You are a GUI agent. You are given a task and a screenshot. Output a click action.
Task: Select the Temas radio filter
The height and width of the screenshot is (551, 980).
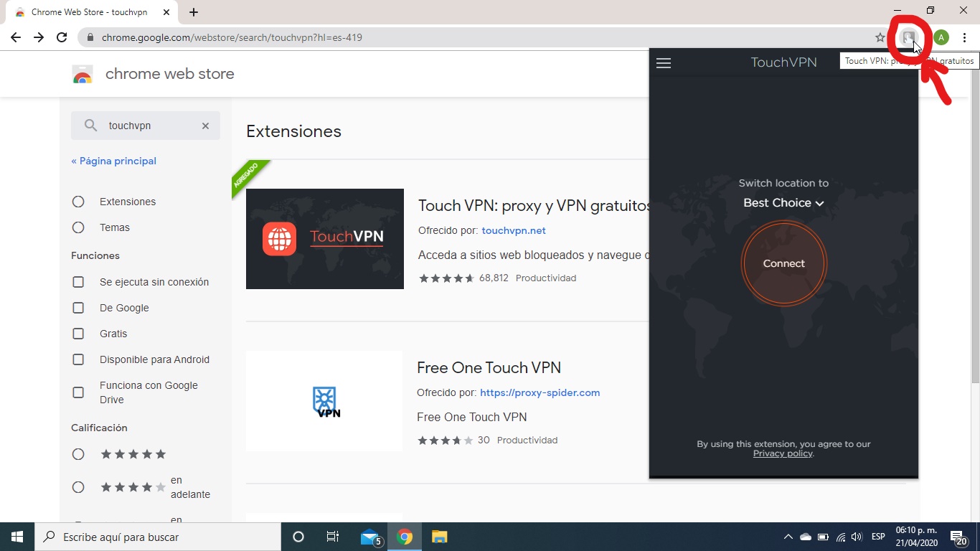[78, 227]
